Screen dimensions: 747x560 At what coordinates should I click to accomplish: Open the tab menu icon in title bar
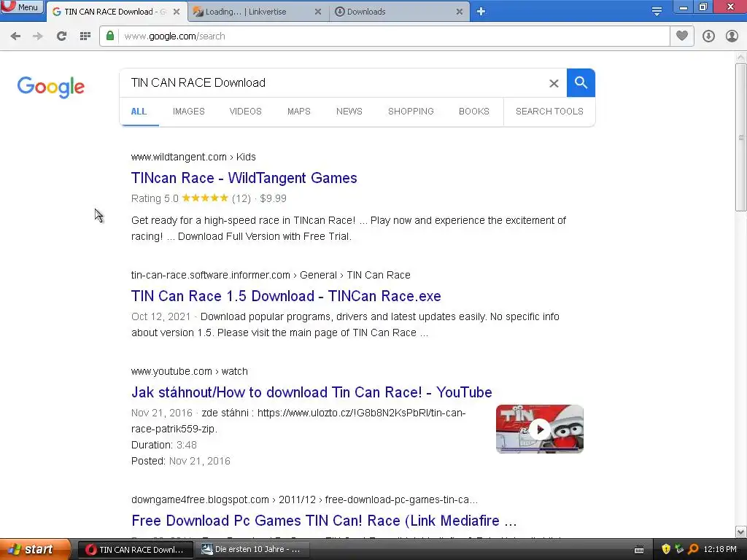657,12
